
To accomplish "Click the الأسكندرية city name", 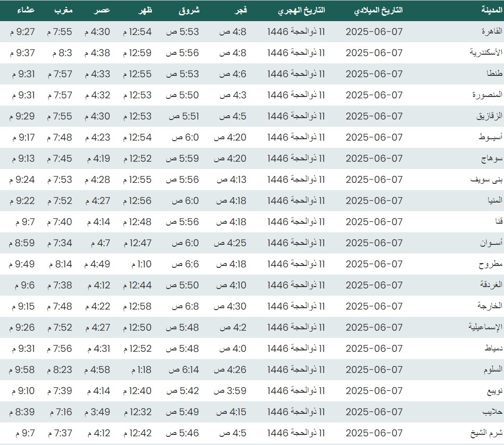I will (486, 53).
